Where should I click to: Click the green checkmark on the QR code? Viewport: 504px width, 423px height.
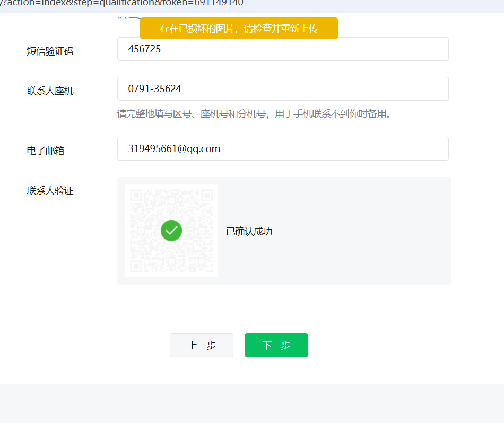pos(171,231)
